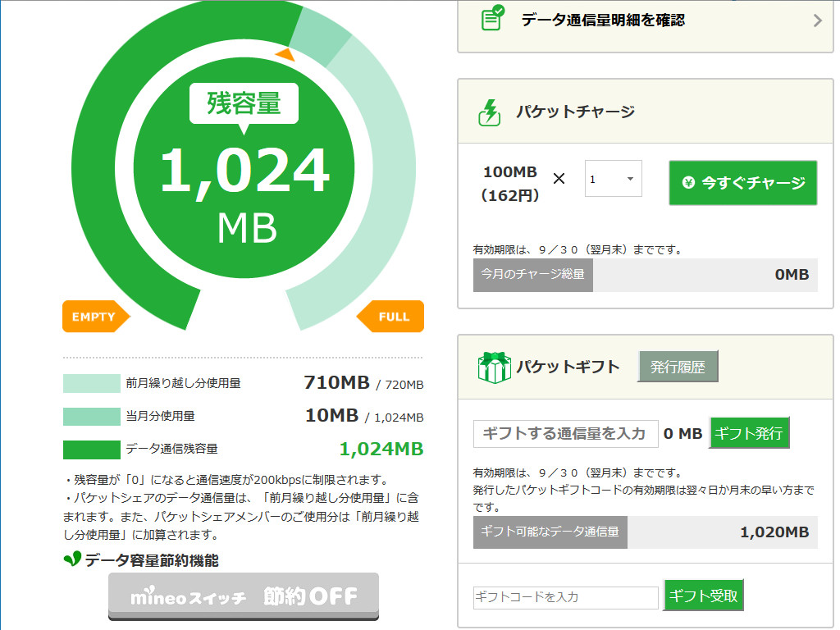The height and width of the screenshot is (630, 840).
Task: Click the 今月のチャージ総量 label
Action: click(x=533, y=275)
